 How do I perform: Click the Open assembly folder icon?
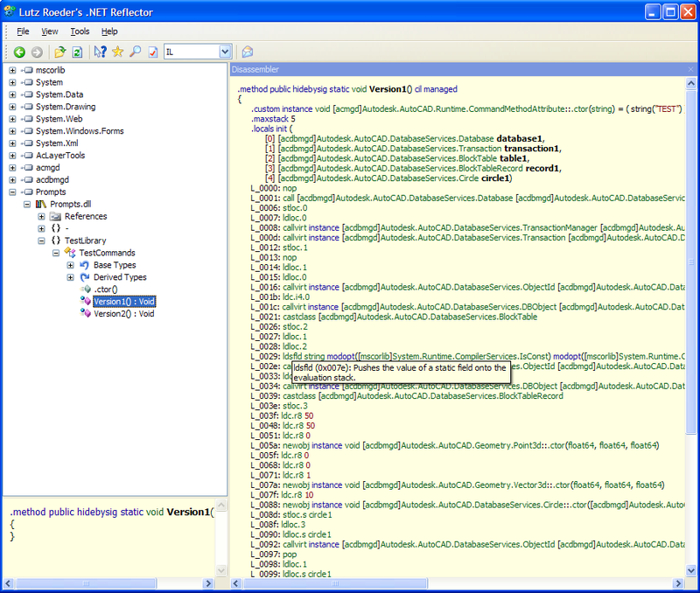tap(59, 52)
